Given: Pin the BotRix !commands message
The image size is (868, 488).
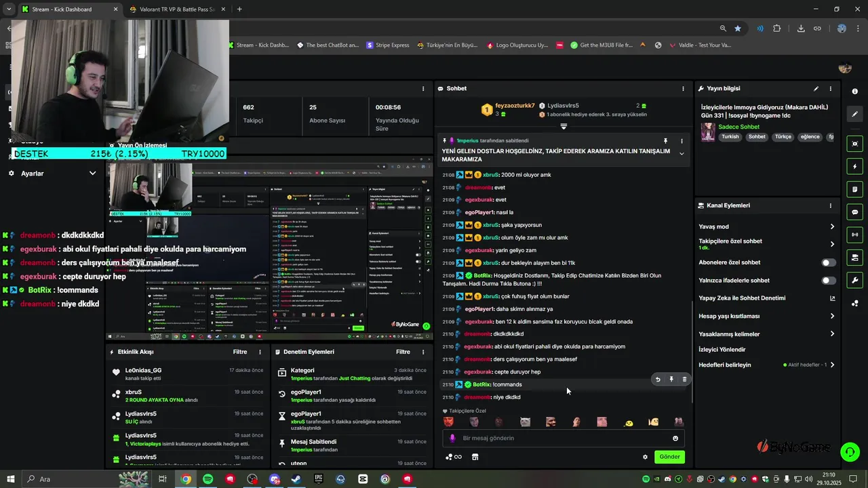Looking at the screenshot, I should 671,380.
